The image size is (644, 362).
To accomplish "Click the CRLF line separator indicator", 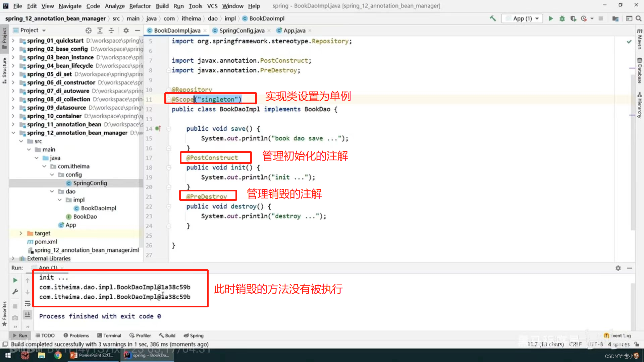I will pos(575,344).
